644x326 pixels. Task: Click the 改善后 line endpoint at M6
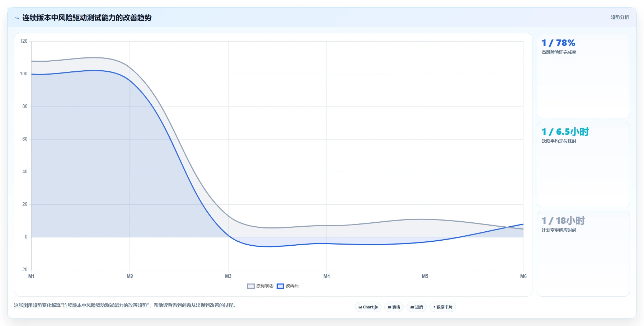523,224
